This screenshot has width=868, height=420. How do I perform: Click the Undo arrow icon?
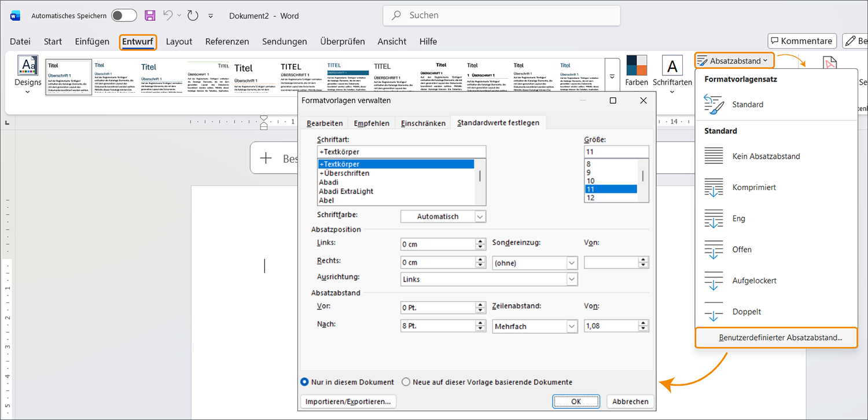point(168,16)
